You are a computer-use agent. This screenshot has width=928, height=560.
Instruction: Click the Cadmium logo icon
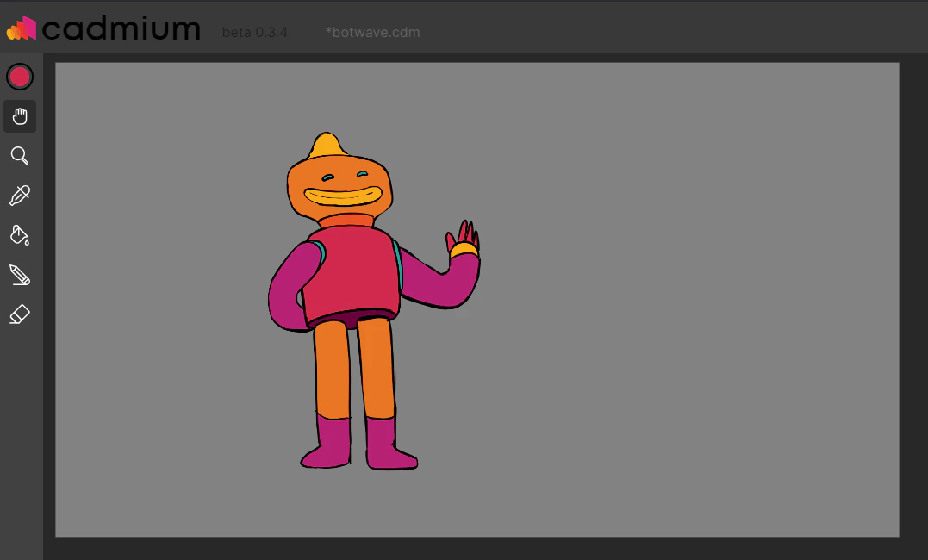pos(22,28)
